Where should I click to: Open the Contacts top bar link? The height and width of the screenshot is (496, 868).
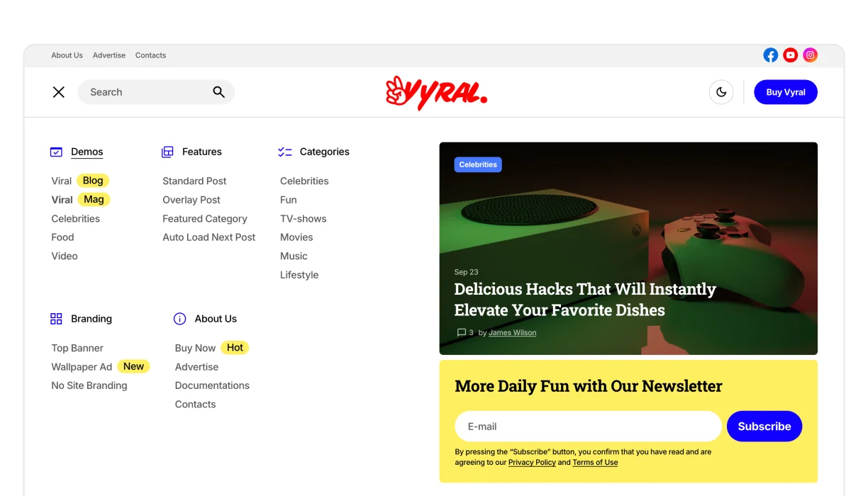tap(150, 55)
